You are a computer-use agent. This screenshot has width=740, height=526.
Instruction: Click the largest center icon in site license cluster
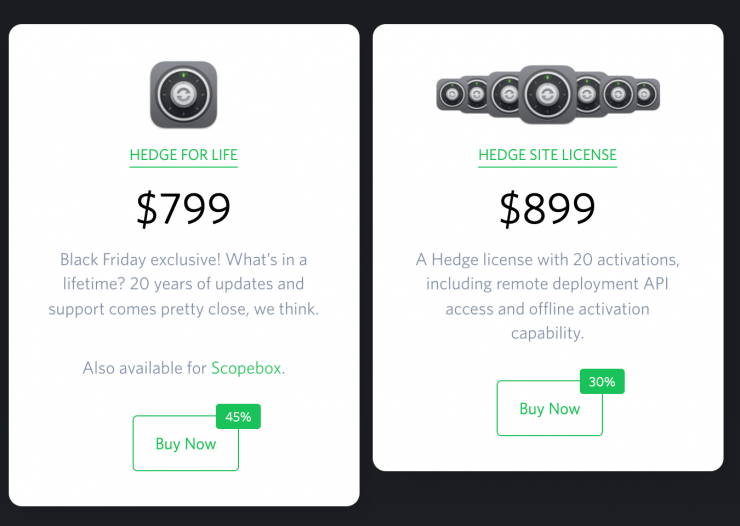(x=547, y=95)
